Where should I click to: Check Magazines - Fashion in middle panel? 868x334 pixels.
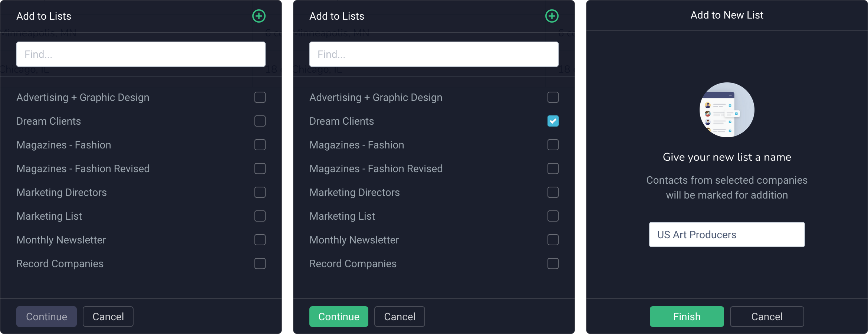[x=553, y=145]
